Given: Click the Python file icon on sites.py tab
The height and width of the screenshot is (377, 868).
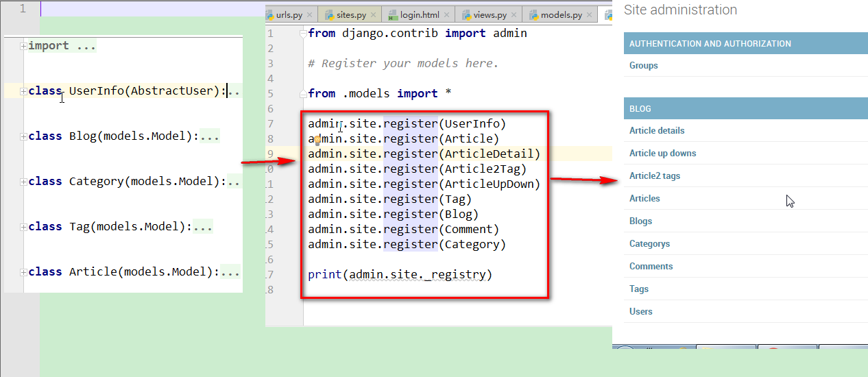Looking at the screenshot, I should (x=329, y=14).
